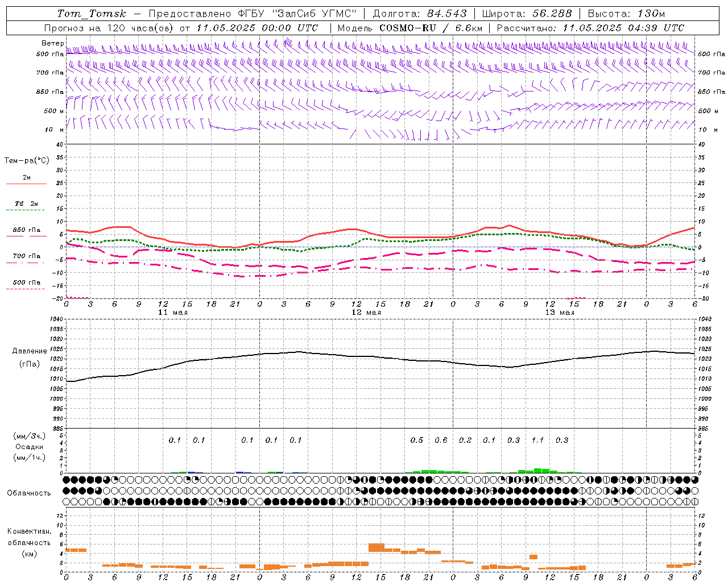Click the 12 мая date label

point(366,313)
